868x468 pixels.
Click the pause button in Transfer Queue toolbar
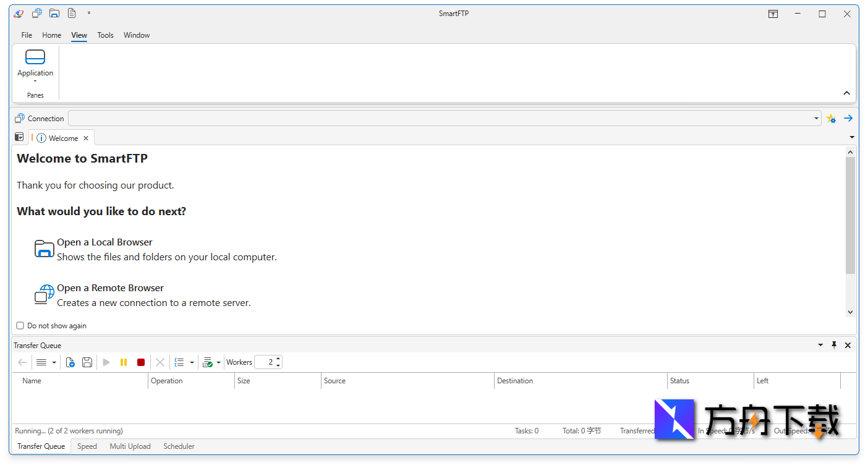click(124, 362)
